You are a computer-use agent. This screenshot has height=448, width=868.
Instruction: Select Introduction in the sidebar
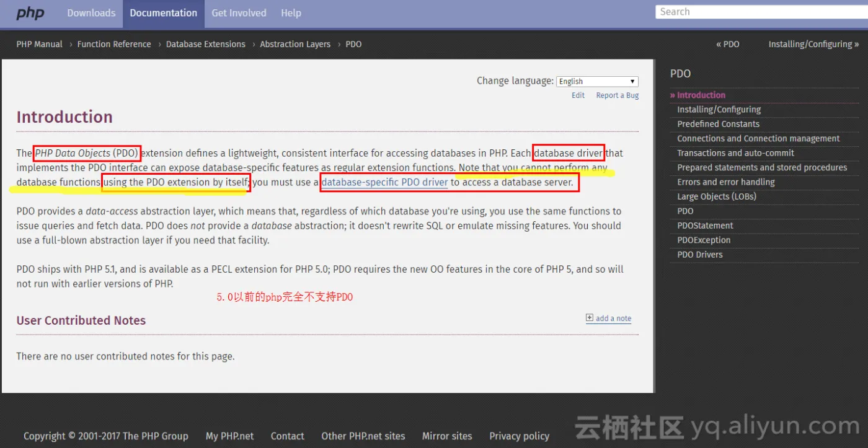tap(701, 95)
